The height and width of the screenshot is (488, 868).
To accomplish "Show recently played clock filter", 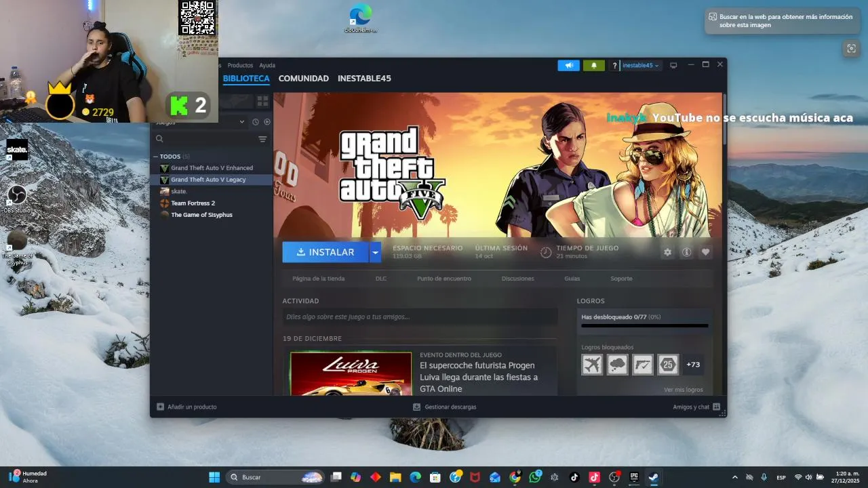I will [256, 122].
